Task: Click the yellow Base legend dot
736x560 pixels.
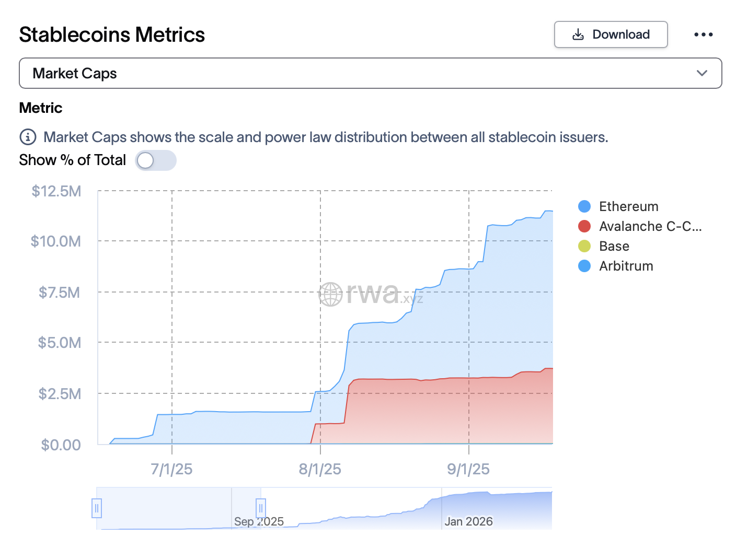Action: click(x=584, y=246)
